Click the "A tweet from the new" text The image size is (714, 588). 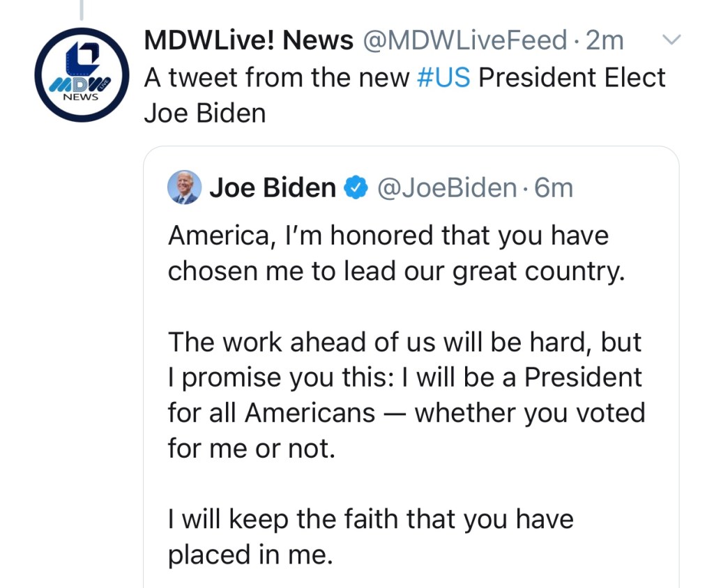pyautogui.click(x=277, y=77)
